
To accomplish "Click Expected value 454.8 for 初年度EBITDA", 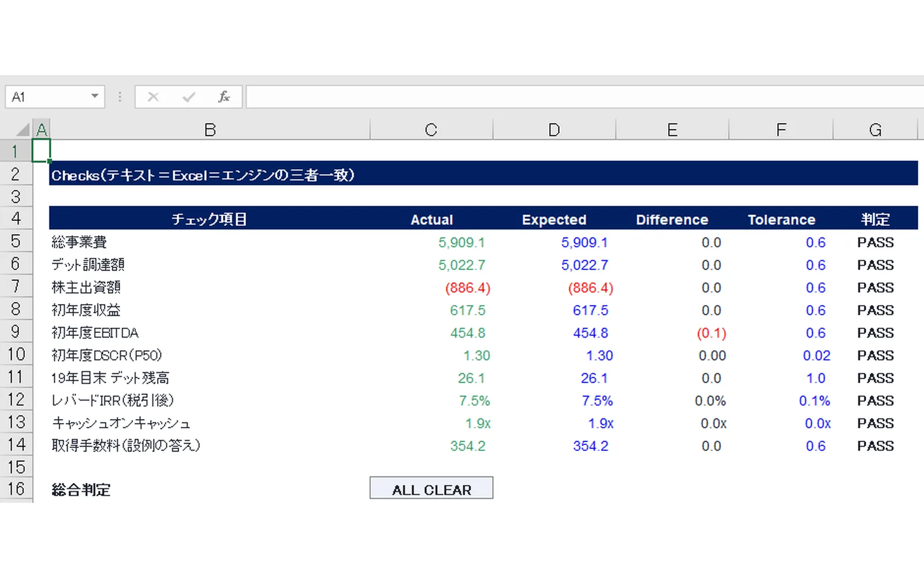I will click(554, 332).
